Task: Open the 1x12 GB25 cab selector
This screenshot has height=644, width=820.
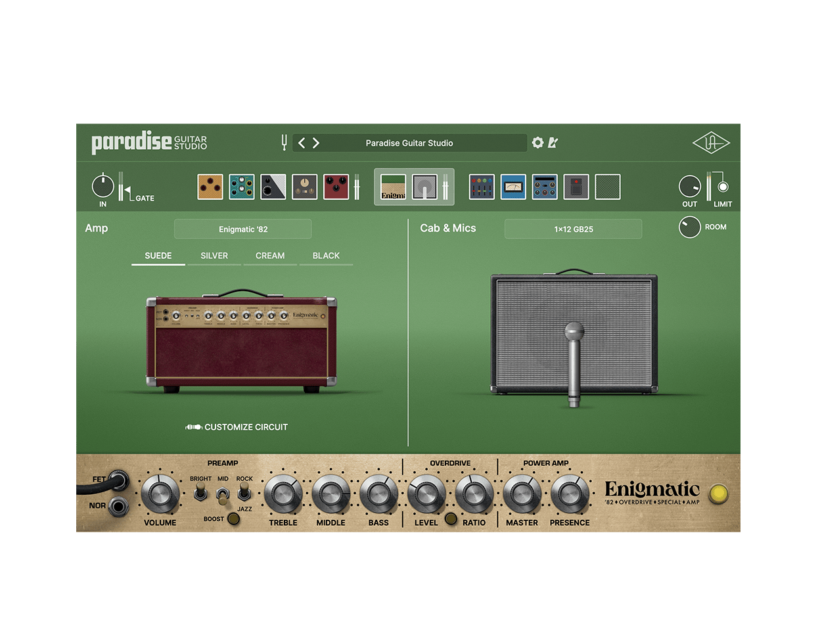Action: pos(573,229)
